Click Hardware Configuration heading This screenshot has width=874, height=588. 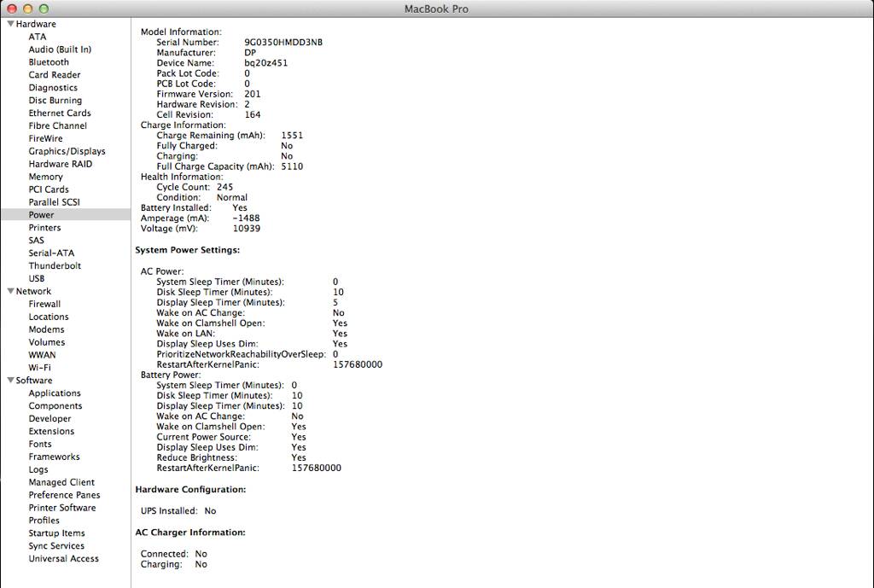(x=190, y=489)
